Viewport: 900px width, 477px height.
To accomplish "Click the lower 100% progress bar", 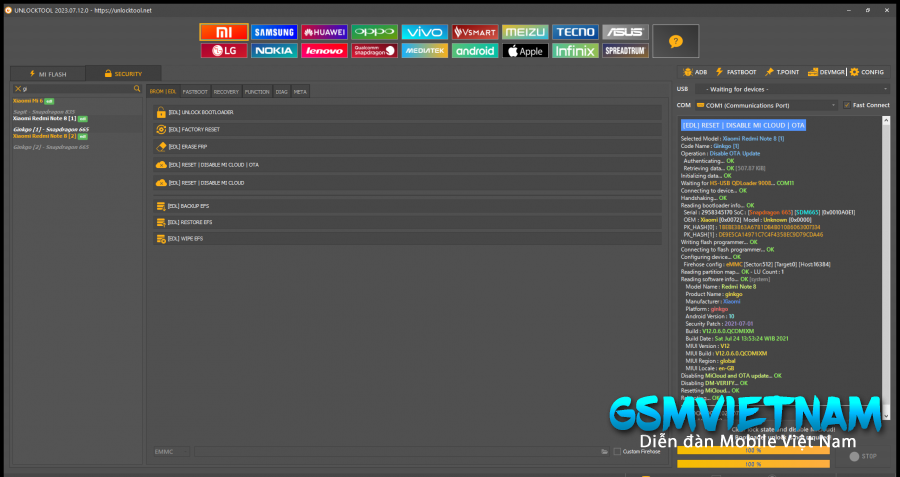I will 753,464.
